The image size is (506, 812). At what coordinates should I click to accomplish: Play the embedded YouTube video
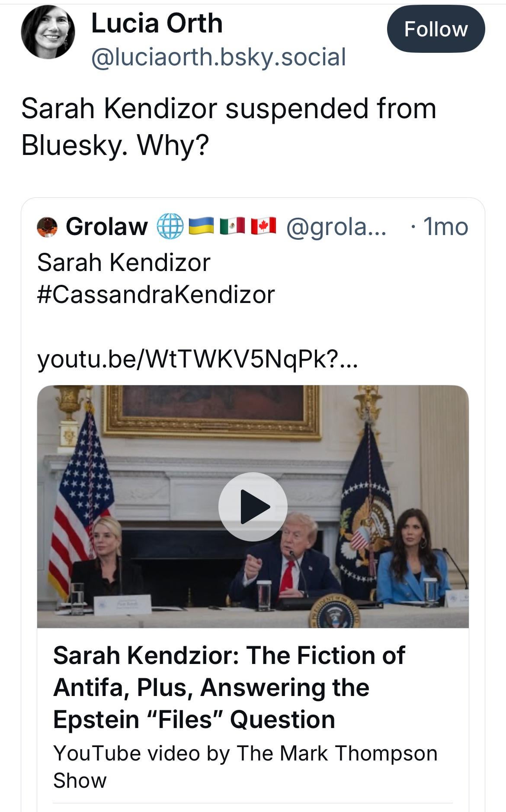click(x=253, y=506)
